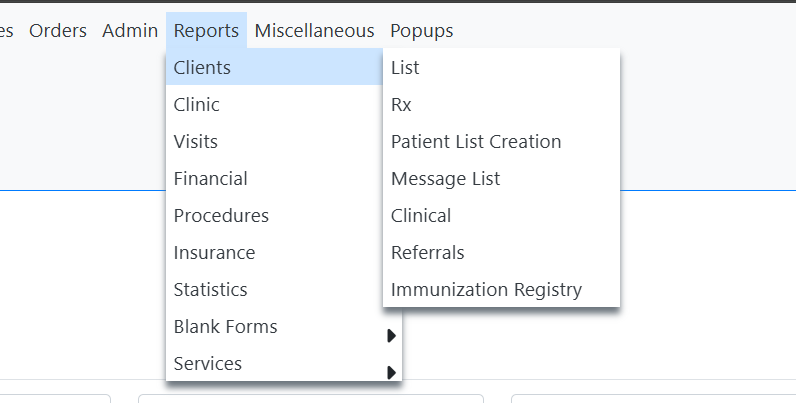Screen dimensions: 796x403
Task: Open the clients List report
Action: click(x=405, y=68)
